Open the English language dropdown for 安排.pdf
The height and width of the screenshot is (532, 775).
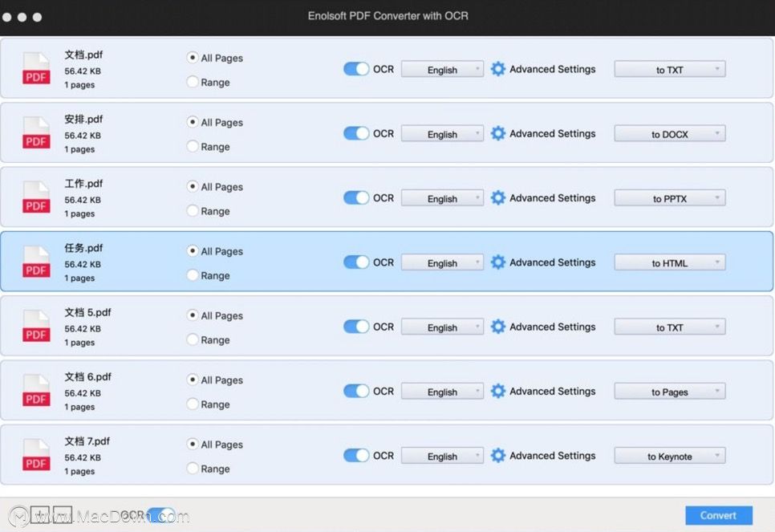click(442, 133)
